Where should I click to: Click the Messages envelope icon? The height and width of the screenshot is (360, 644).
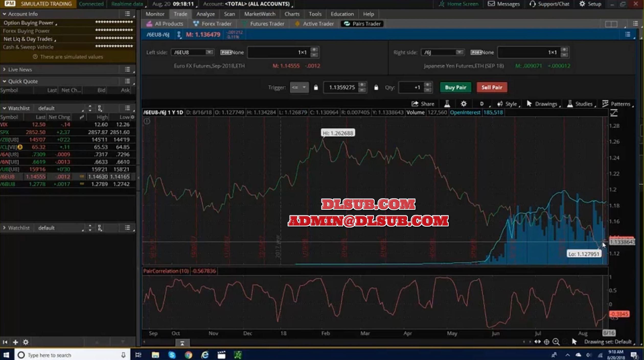coord(491,4)
